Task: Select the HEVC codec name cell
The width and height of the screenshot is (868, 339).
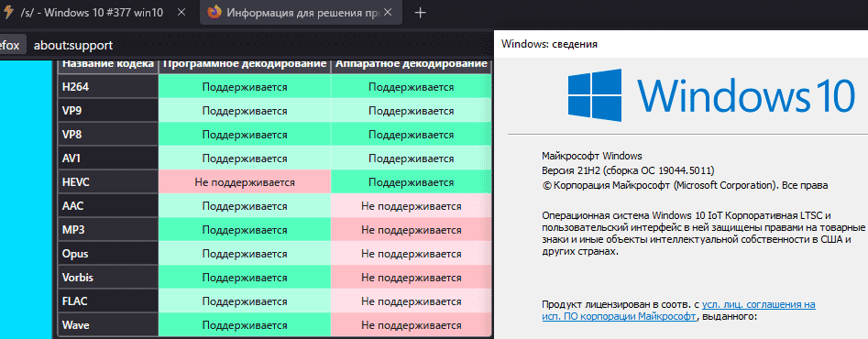Action: 108,182
